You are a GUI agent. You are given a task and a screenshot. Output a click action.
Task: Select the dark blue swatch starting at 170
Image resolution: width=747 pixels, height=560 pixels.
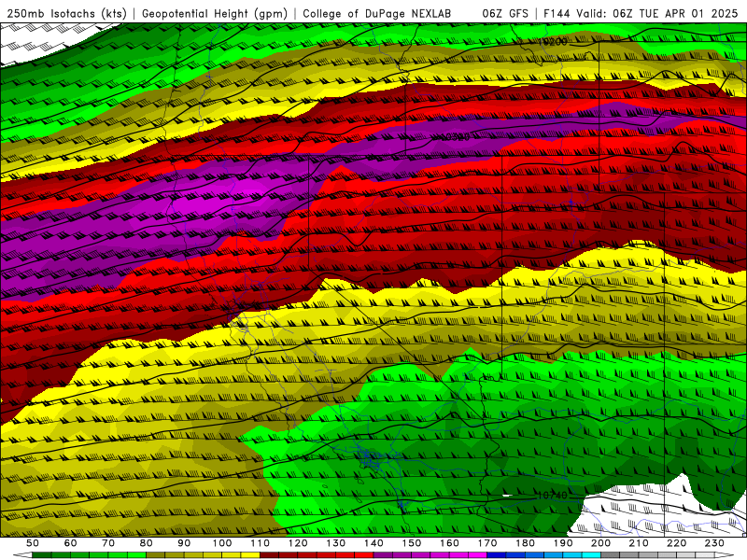pyautogui.click(x=497, y=555)
